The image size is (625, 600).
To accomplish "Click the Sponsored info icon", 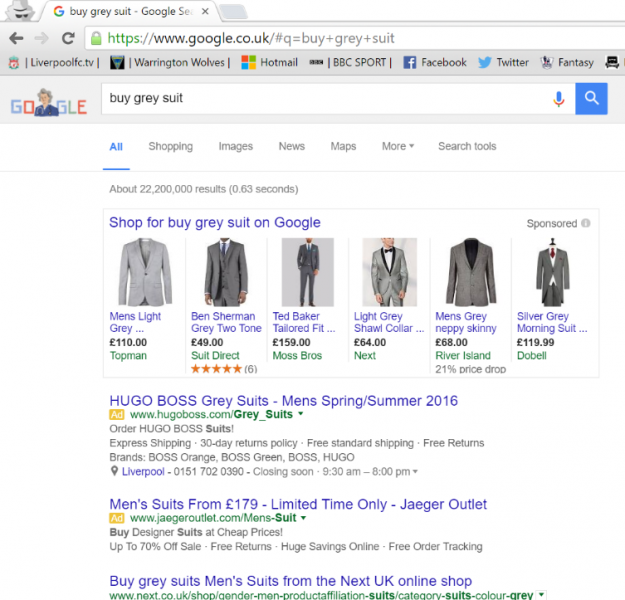I will 586,223.
